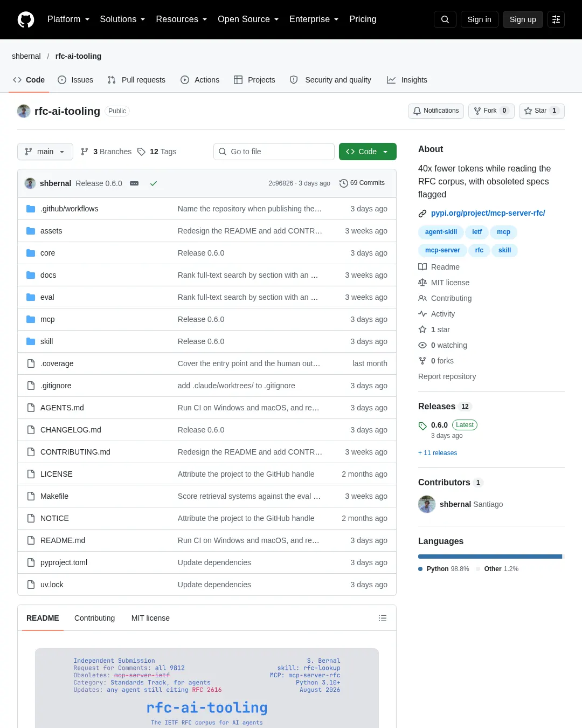Click the Python language bar segment
Viewport: 582px width, 728px height.
click(490, 557)
